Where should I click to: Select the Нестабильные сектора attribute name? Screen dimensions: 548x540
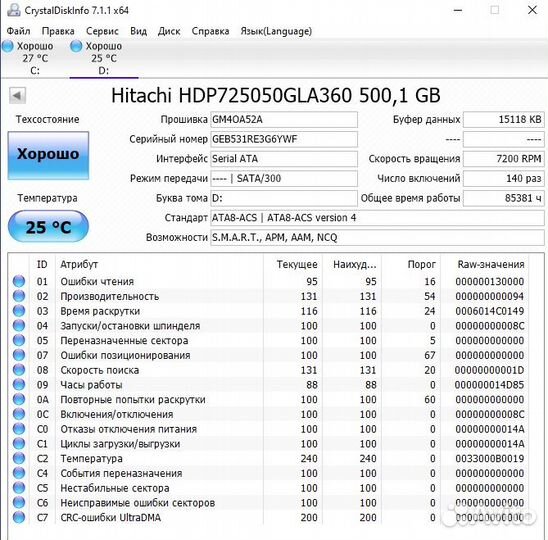[x=115, y=488]
